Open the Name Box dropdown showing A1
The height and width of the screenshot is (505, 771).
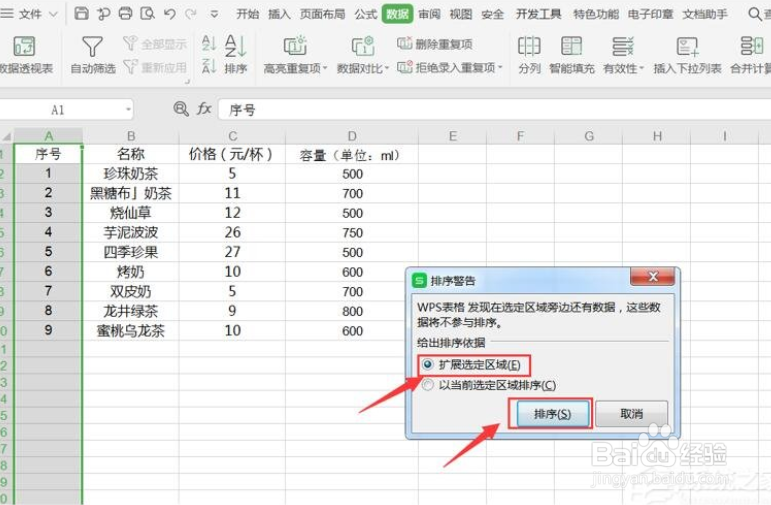tap(128, 109)
